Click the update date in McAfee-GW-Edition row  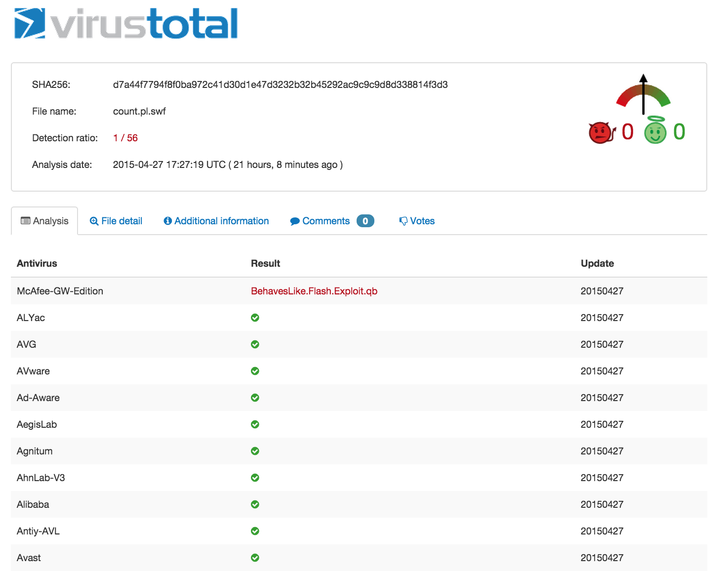point(602,291)
